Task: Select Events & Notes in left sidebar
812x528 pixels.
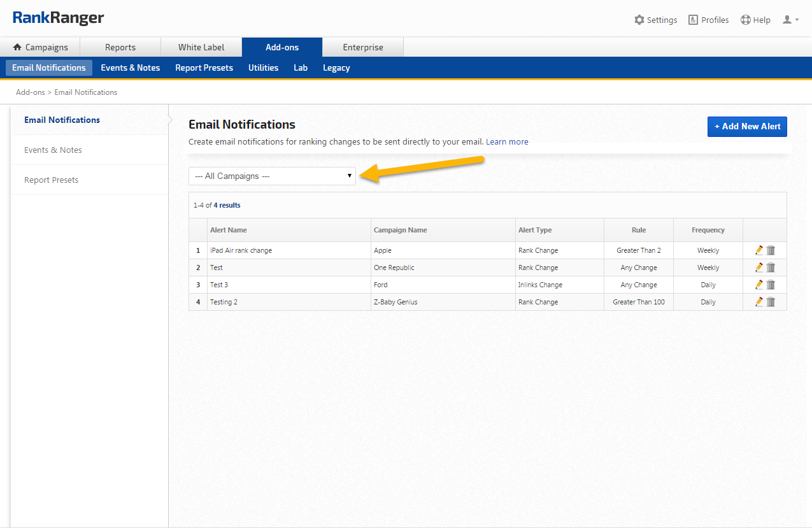Action: 53,150
